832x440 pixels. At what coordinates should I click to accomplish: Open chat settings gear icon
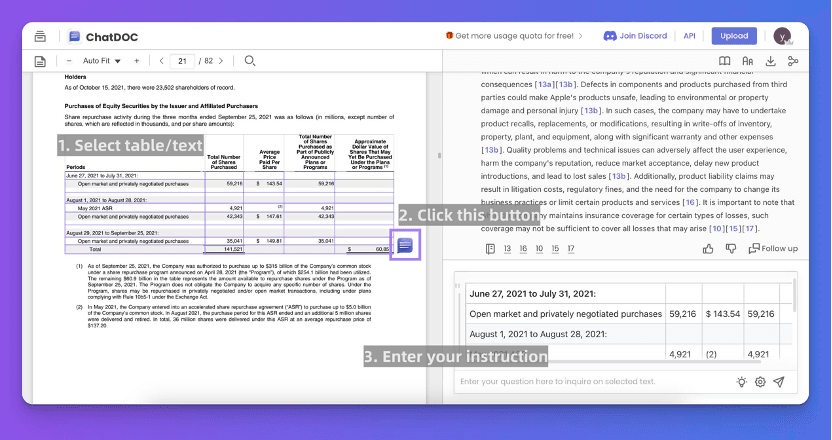(x=760, y=382)
